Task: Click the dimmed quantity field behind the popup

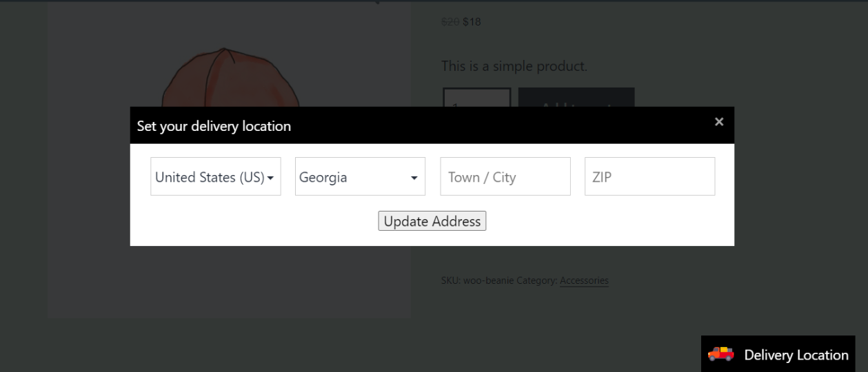Action: click(x=476, y=97)
